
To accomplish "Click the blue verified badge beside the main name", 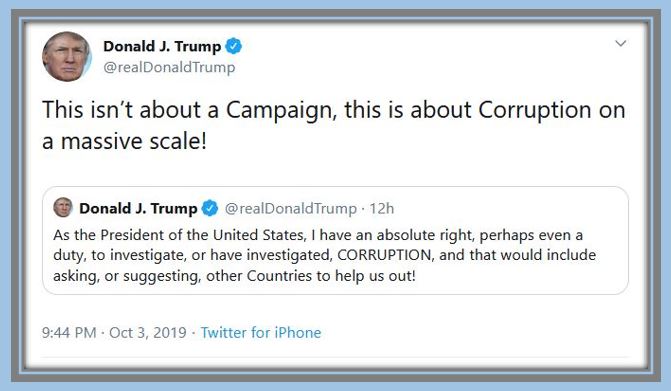I will [x=233, y=46].
